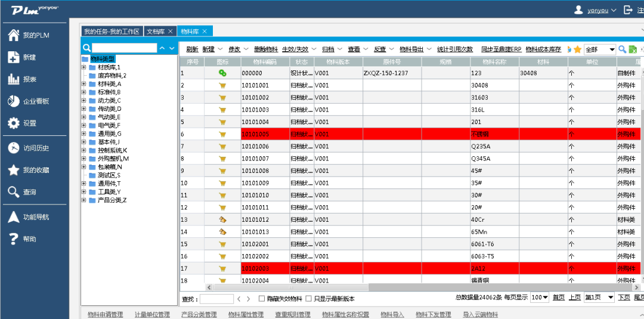Open the 我的收藏 star icon in the sidebar
The height and width of the screenshot is (319, 644).
click(14, 170)
